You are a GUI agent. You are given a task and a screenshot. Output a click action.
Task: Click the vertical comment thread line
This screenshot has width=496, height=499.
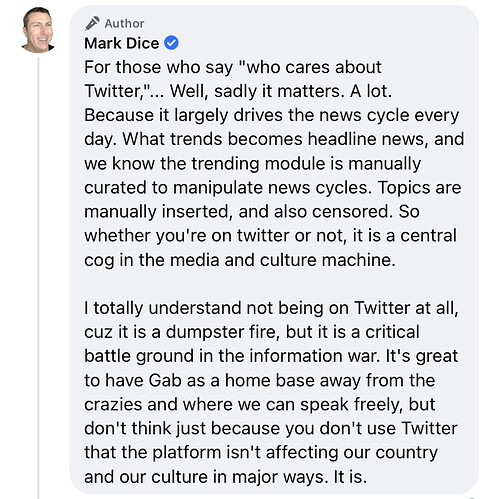pyautogui.click(x=39, y=278)
